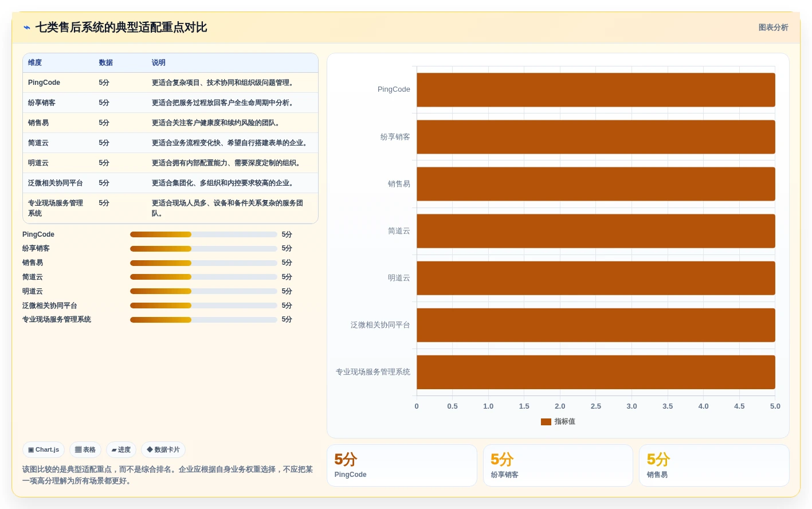Select the 销售易 table row name
Viewport: 812px width, 509px height.
point(38,123)
